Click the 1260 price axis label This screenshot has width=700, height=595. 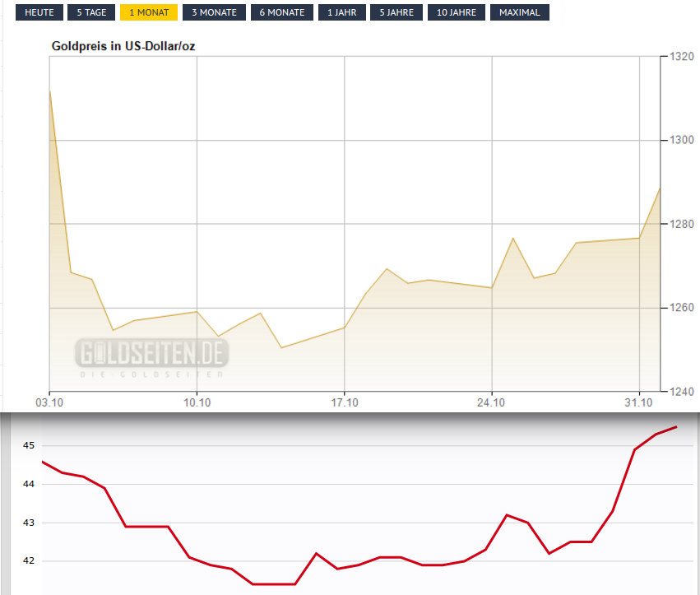click(682, 308)
